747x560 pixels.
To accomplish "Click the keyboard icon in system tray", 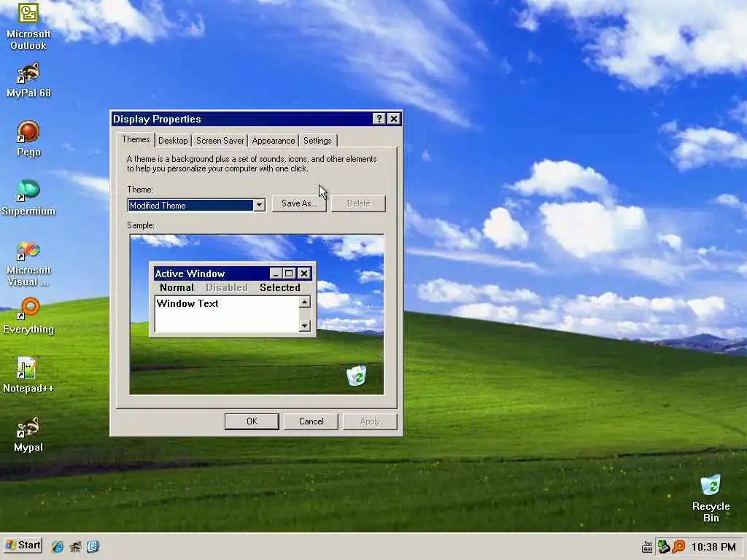I will click(x=647, y=547).
